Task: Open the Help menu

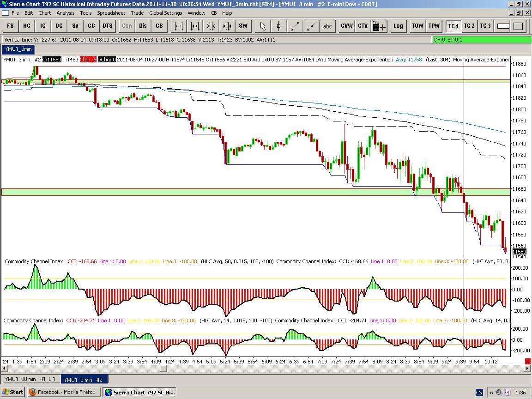Action: [227, 13]
